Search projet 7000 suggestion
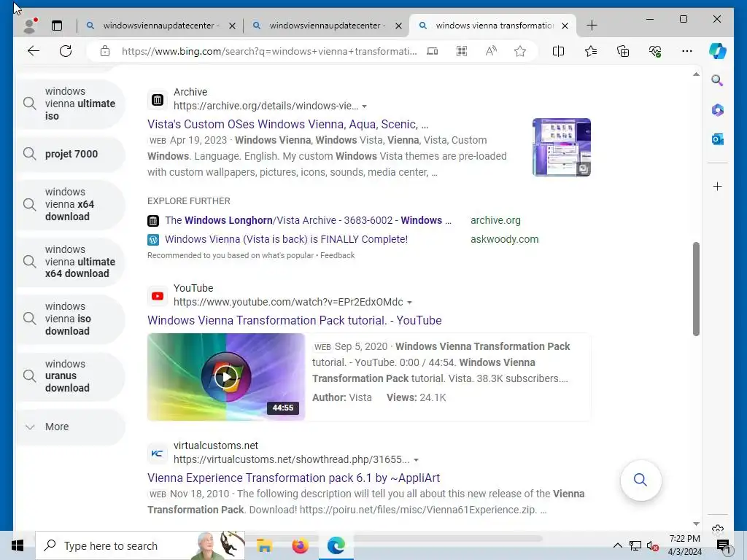This screenshot has width=747, height=560. 71,154
